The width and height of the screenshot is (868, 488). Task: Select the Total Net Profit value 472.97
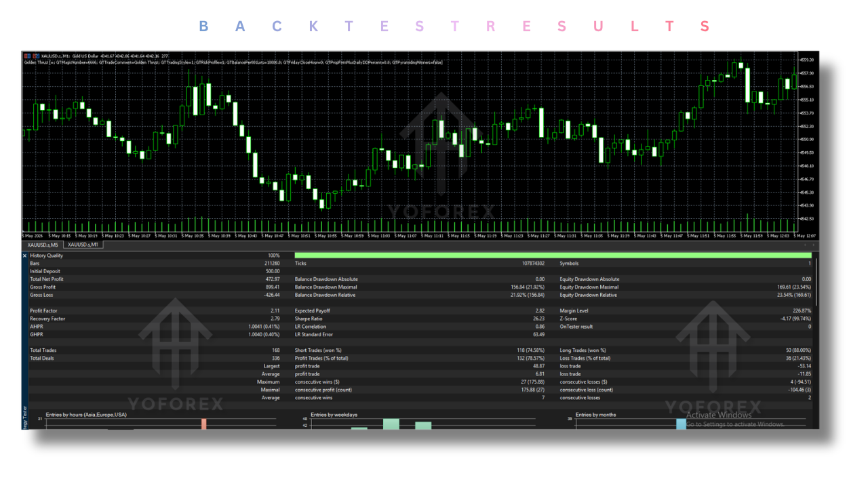tap(273, 279)
